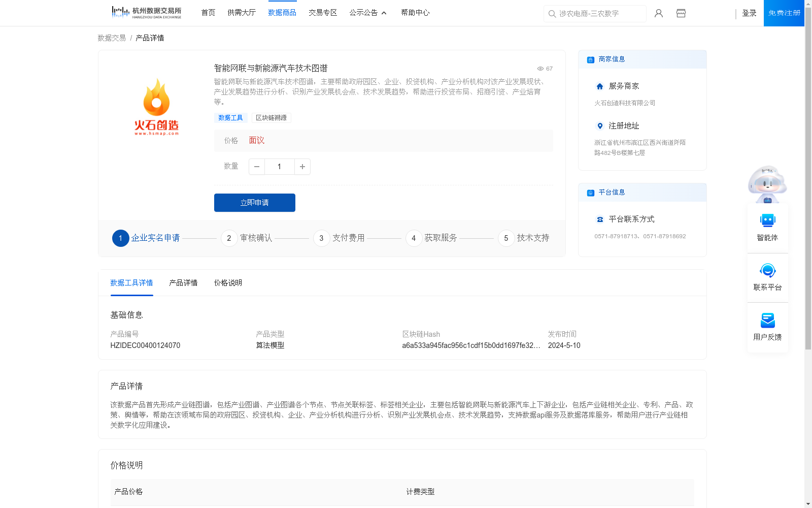
Task: Click the search magnifier icon
Action: click(552, 14)
